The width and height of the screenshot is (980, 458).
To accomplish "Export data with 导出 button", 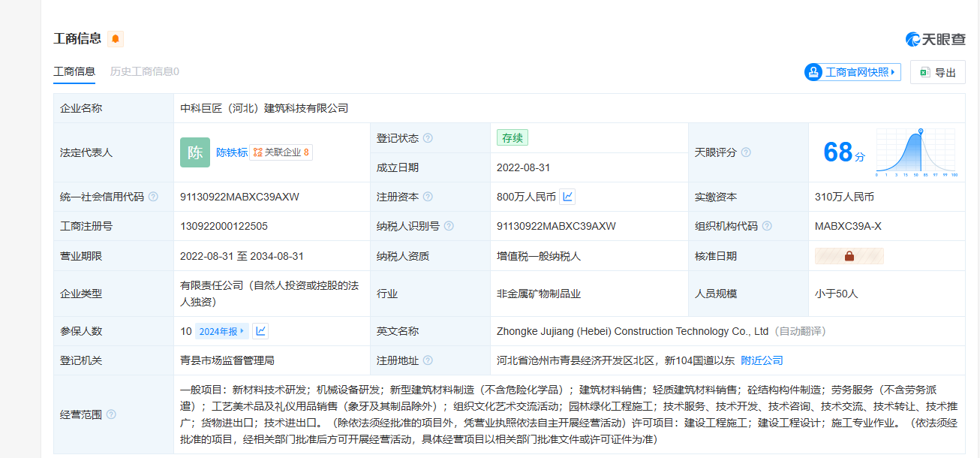I will coord(937,72).
